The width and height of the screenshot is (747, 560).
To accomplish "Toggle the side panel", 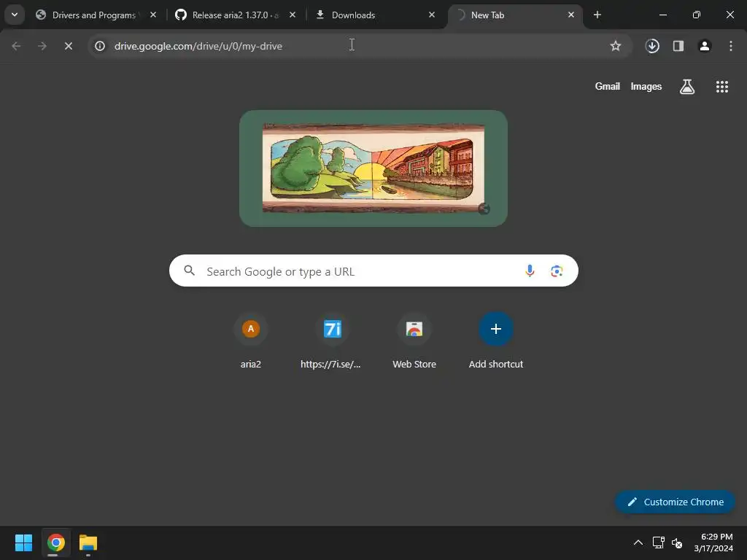I will pos(678,46).
